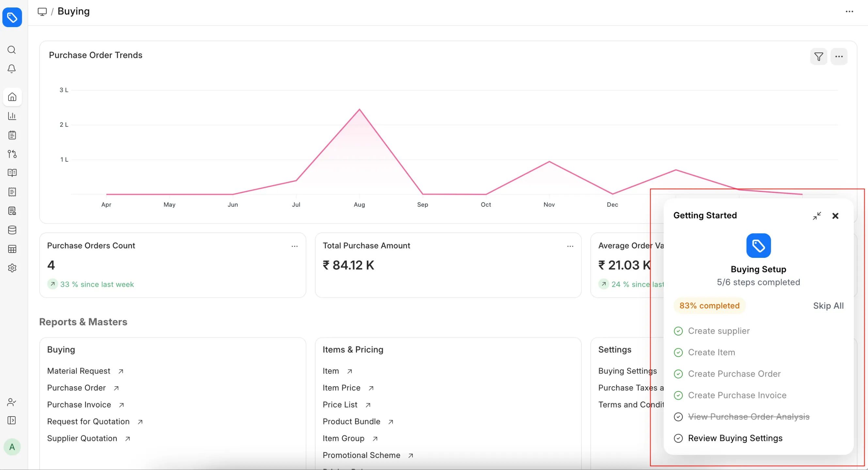This screenshot has height=470, width=868.
Task: Click the Create supplier step checkmark
Action: [678, 331]
